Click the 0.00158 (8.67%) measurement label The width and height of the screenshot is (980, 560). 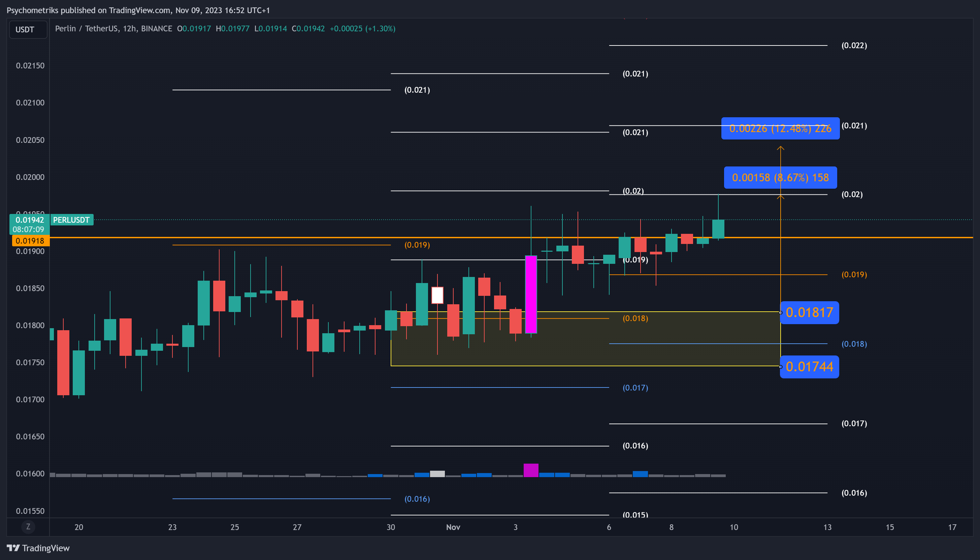click(780, 178)
